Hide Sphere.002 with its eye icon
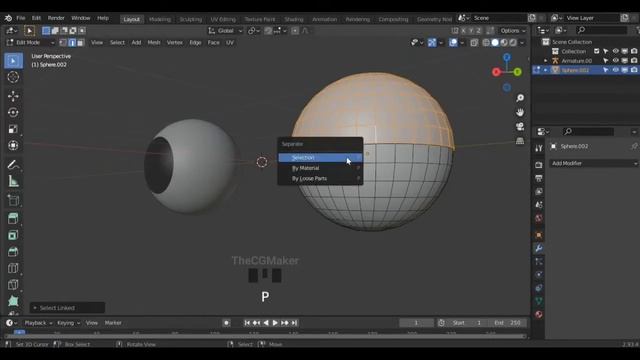Viewport: 640px width, 360px height. [616, 70]
